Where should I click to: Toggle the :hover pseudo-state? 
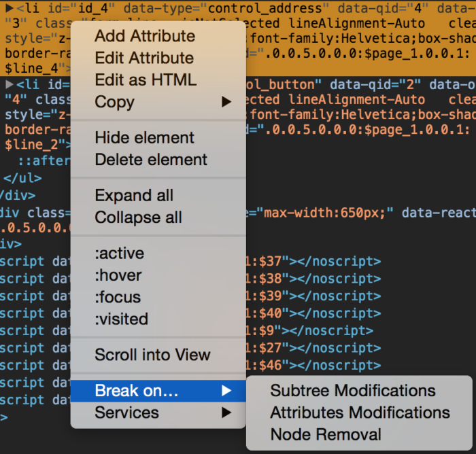coord(118,275)
